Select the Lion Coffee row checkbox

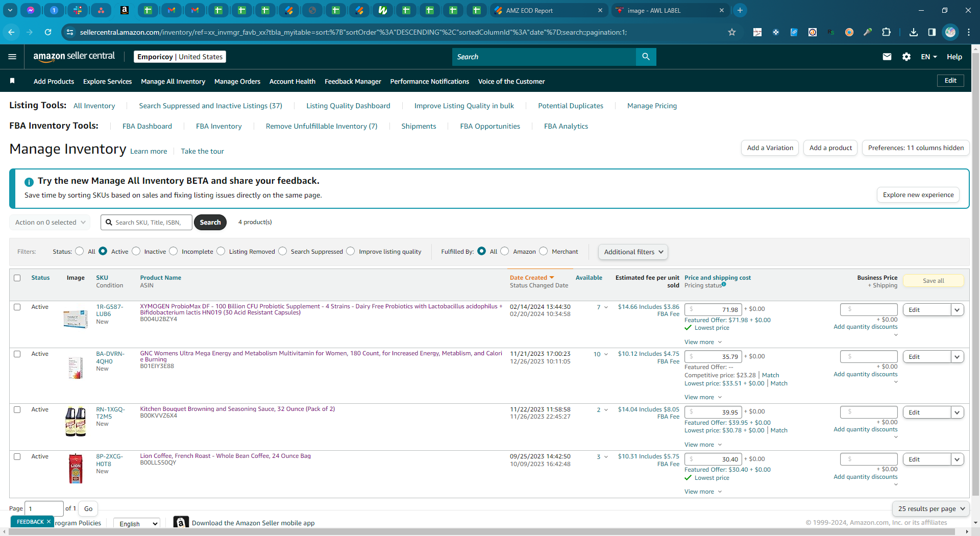click(17, 457)
